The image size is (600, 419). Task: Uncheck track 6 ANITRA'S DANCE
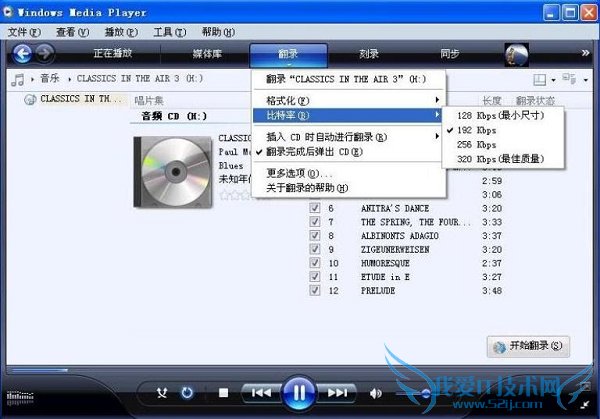pos(315,208)
